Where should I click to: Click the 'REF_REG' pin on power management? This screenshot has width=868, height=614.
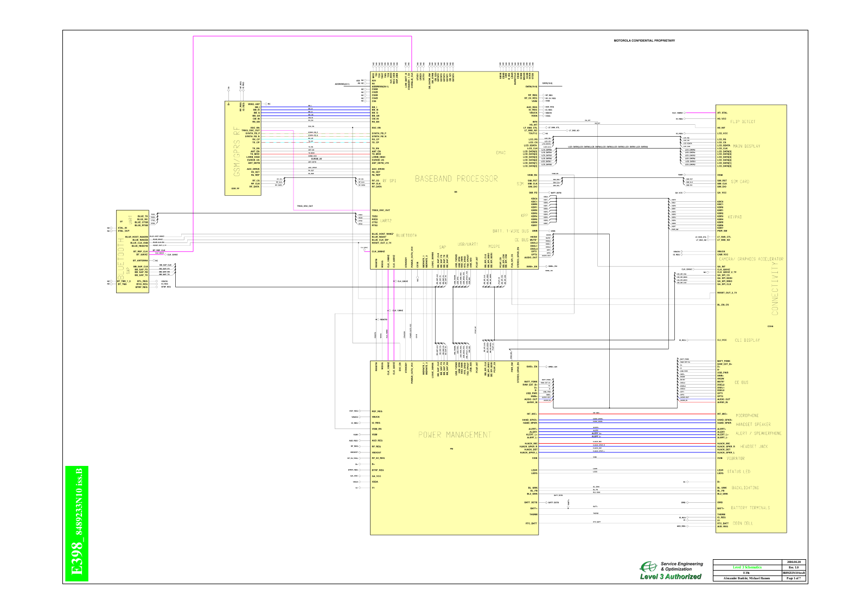click(x=377, y=411)
